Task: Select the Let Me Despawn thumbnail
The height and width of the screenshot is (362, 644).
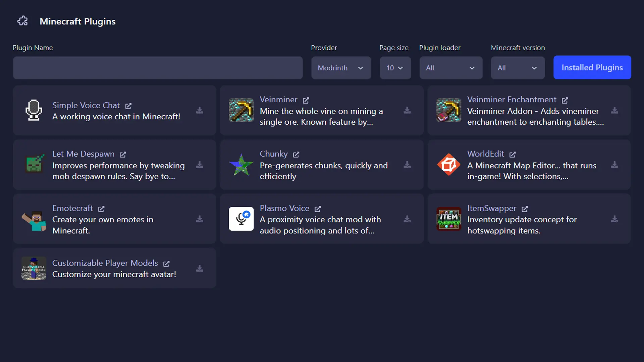Action: click(34, 165)
